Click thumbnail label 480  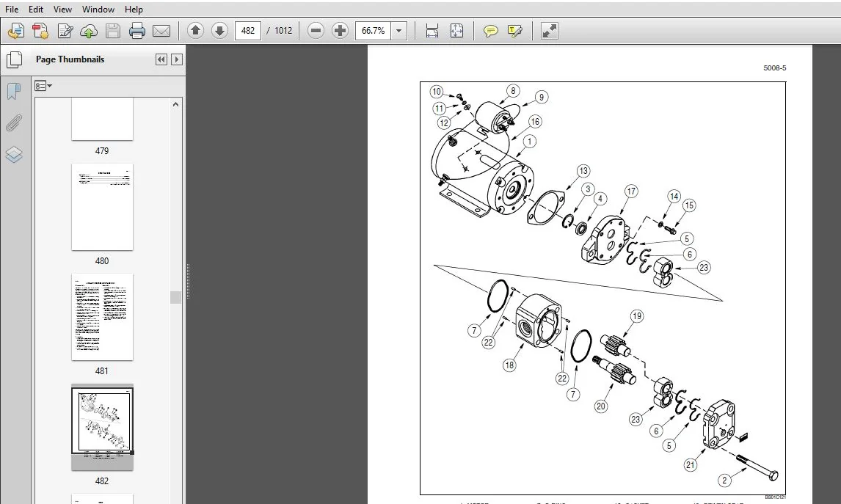tap(102, 261)
